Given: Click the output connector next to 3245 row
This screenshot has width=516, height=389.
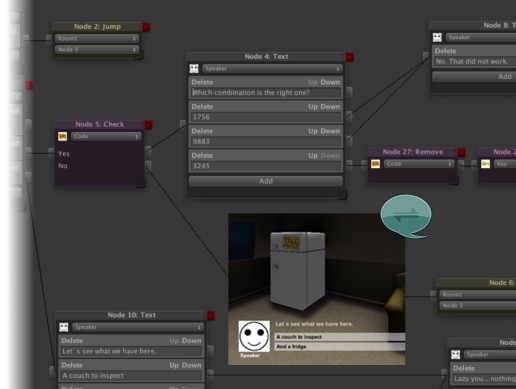Looking at the screenshot, I should (x=349, y=163).
